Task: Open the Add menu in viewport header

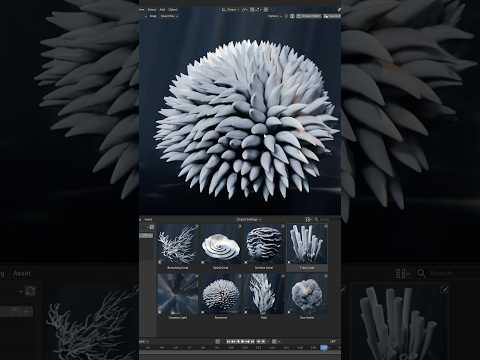Action: 162,10
